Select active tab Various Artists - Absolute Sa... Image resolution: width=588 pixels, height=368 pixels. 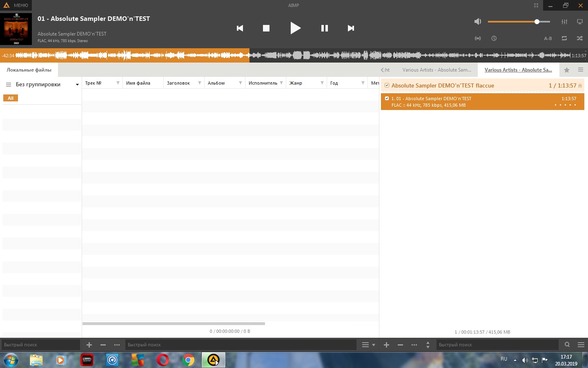click(518, 70)
